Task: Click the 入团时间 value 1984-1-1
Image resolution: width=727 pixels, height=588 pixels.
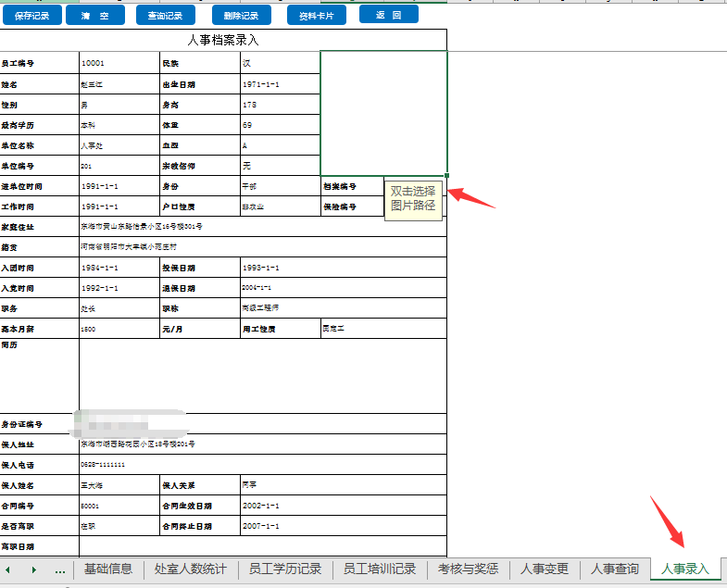Action: pyautogui.click(x=119, y=268)
